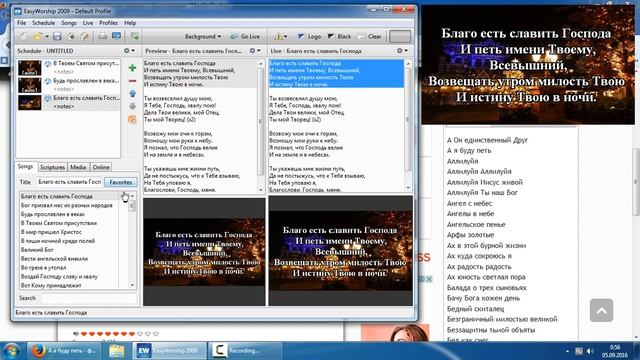Open 'Ангелы в небе' link in browser
The height and width of the screenshot is (360, 640).
(x=470, y=213)
